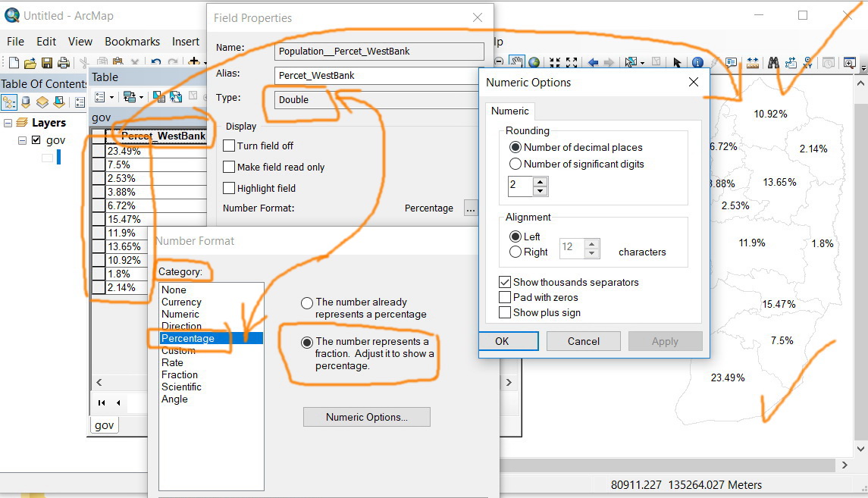Print the map
868x498 pixels.
64,62
